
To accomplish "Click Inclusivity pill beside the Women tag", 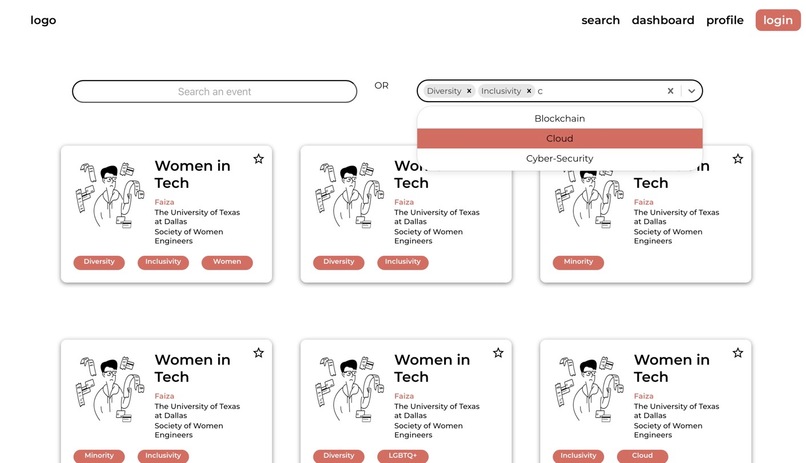I will coord(163,262).
